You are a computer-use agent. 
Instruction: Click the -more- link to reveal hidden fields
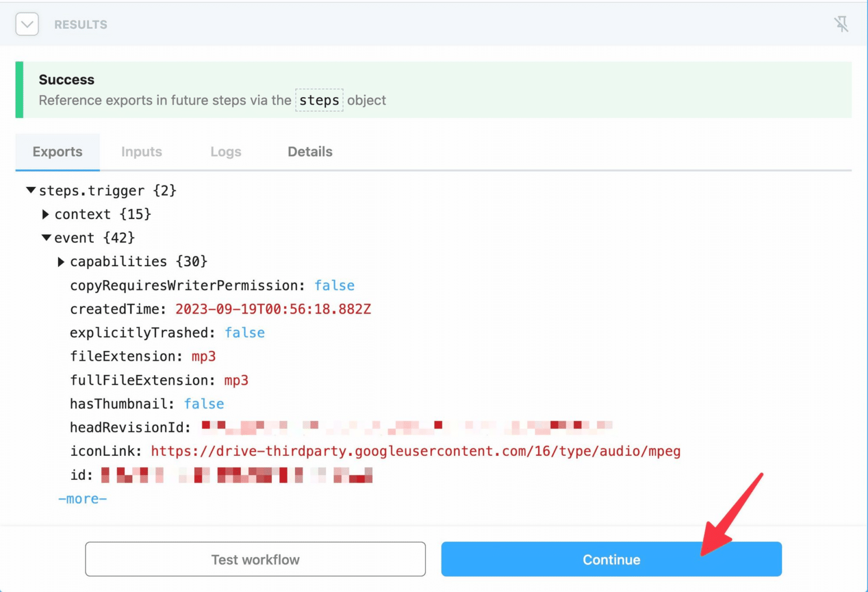[x=82, y=498]
